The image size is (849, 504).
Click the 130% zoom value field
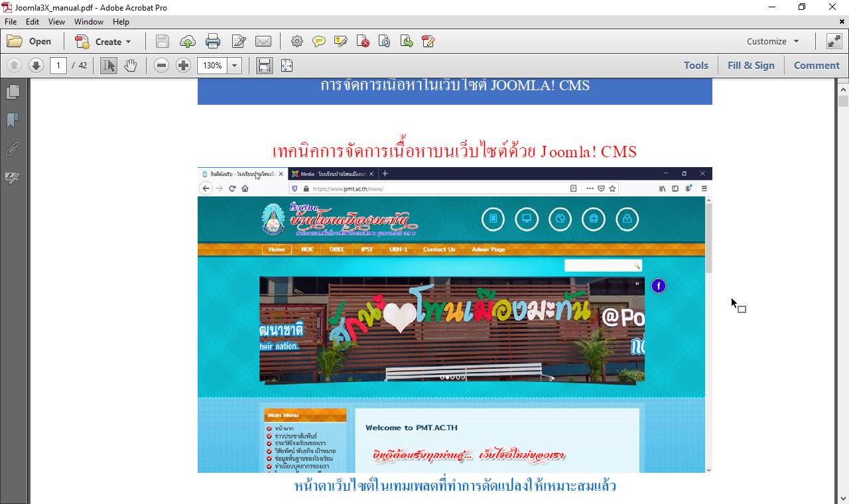click(x=212, y=65)
